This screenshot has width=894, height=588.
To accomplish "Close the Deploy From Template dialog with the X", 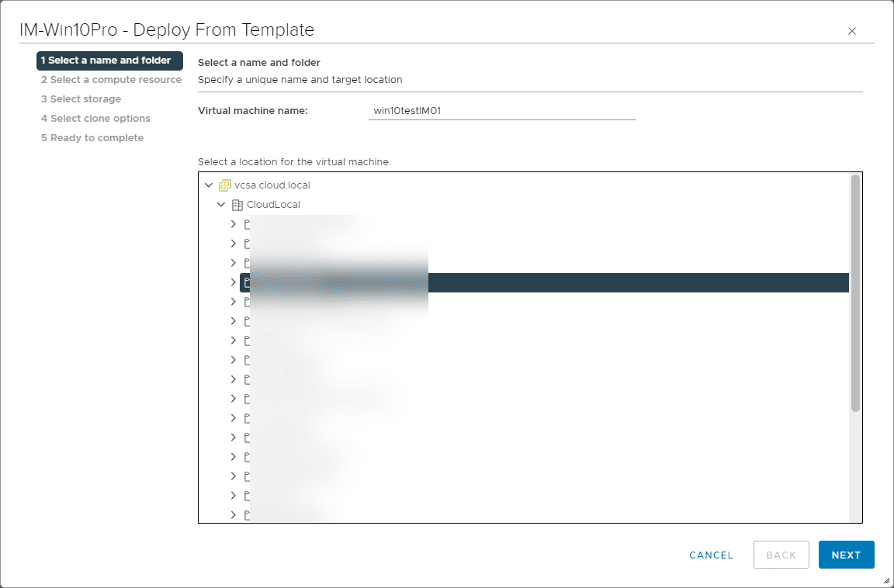I will pyautogui.click(x=851, y=31).
